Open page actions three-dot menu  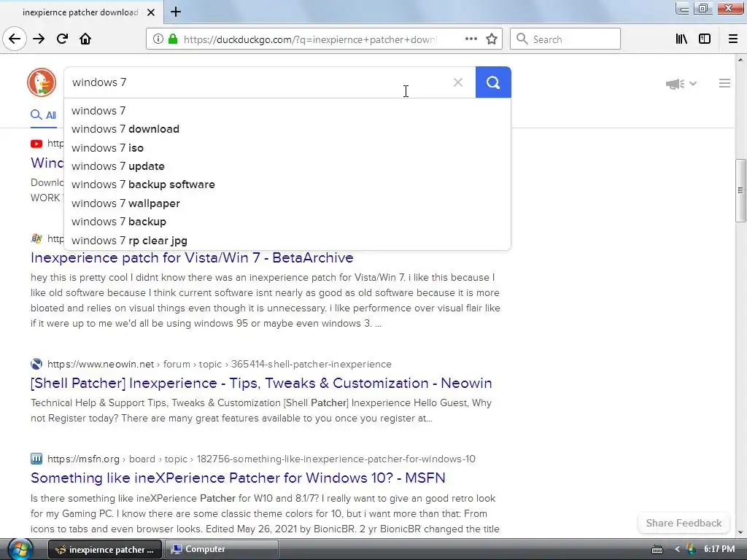tap(471, 39)
